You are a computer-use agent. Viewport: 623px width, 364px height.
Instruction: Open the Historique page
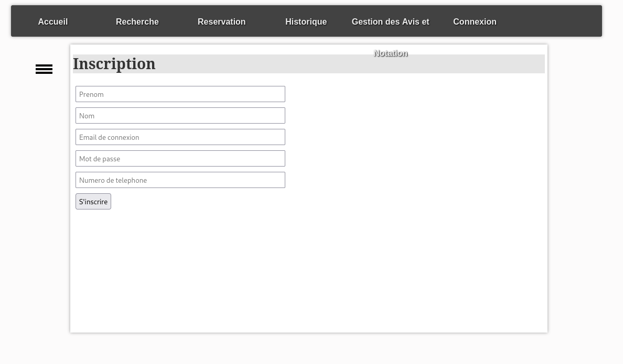[306, 22]
